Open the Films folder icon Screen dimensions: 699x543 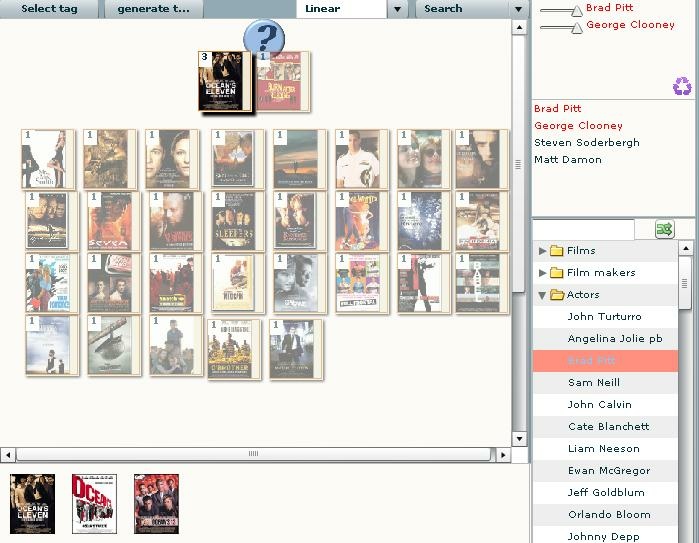pos(556,251)
